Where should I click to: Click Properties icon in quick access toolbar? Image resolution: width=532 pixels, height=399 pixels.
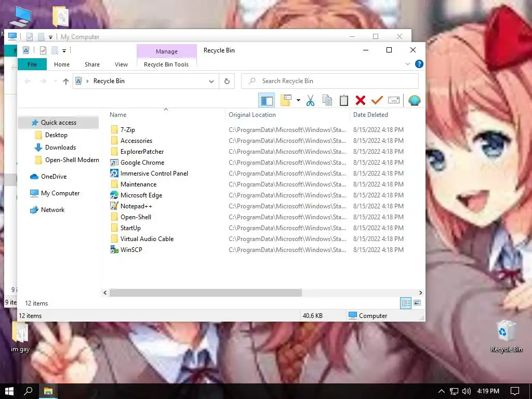point(43,50)
